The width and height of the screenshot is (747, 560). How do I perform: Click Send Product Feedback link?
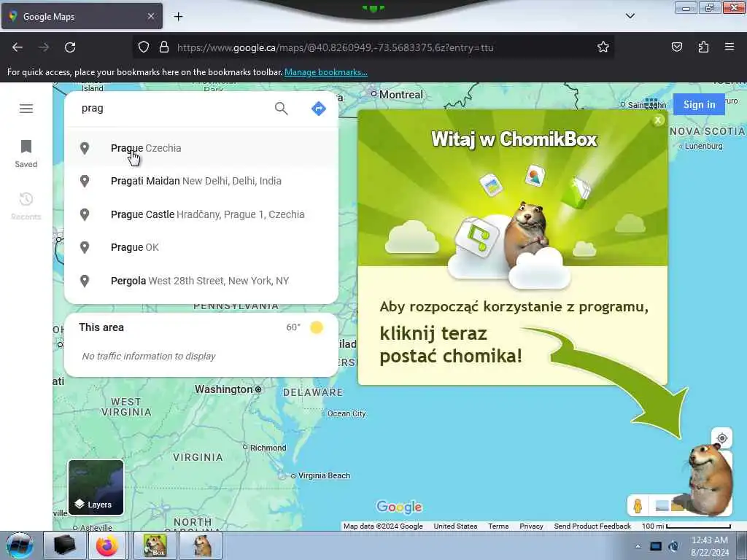tap(592, 526)
